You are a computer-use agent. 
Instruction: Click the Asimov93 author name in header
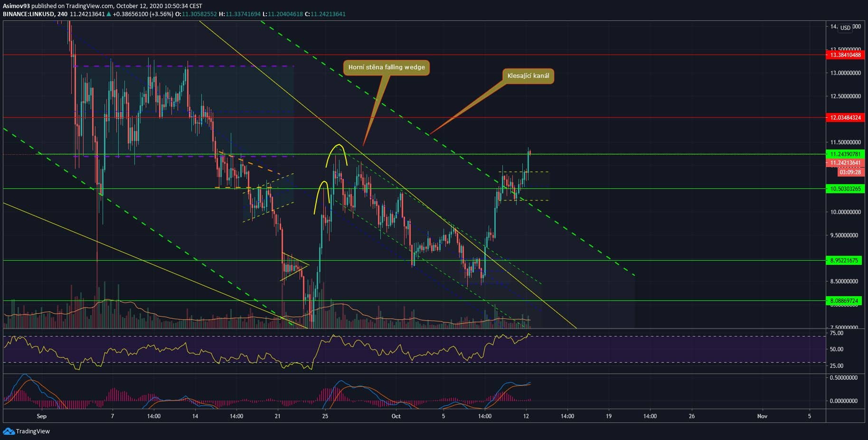17,6
